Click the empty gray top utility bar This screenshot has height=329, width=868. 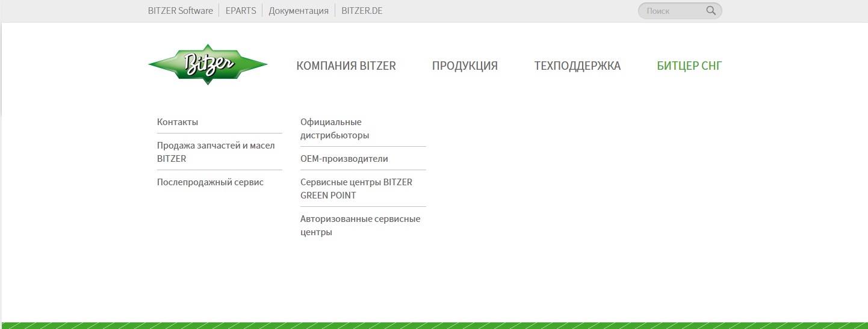click(512, 11)
